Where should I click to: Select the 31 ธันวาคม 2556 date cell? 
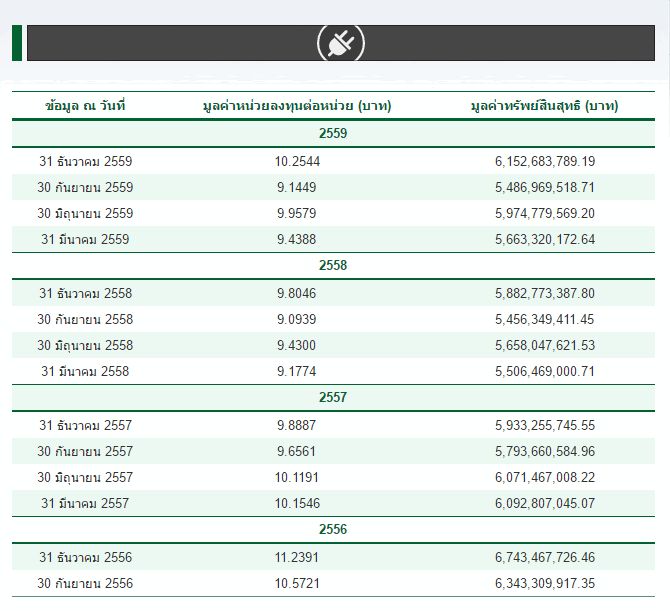pyautogui.click(x=85, y=557)
